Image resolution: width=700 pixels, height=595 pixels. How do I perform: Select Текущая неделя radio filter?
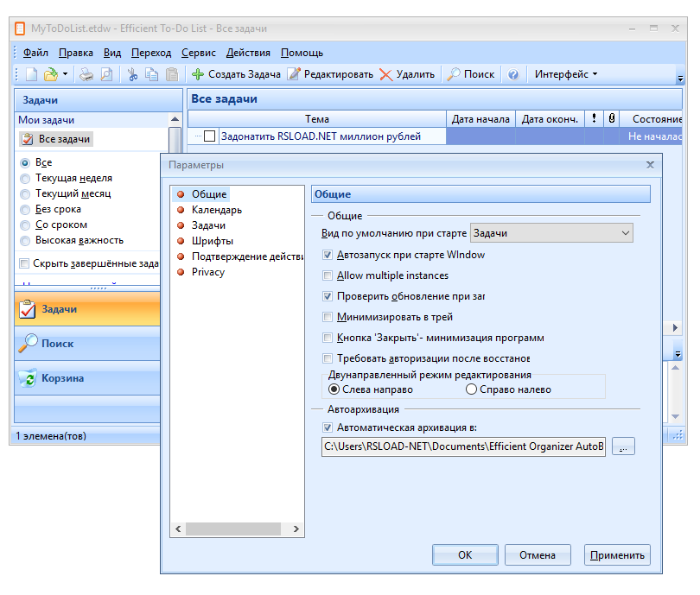click(25, 179)
